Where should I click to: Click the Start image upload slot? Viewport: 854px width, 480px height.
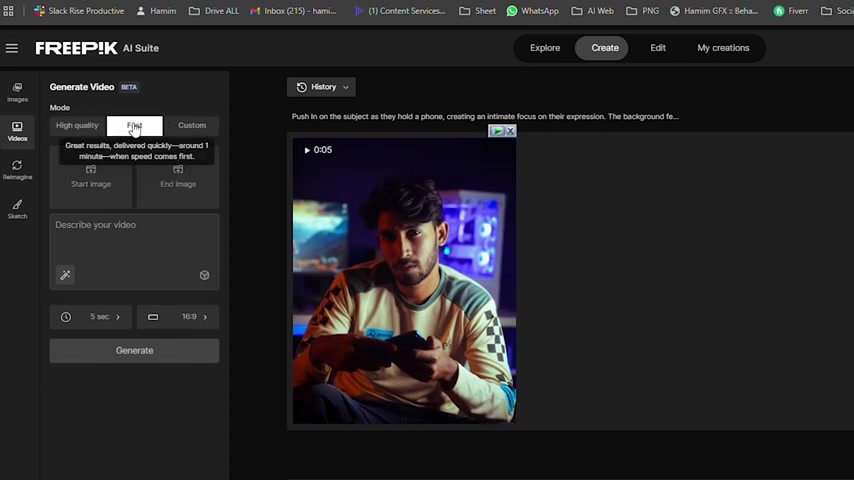click(91, 178)
